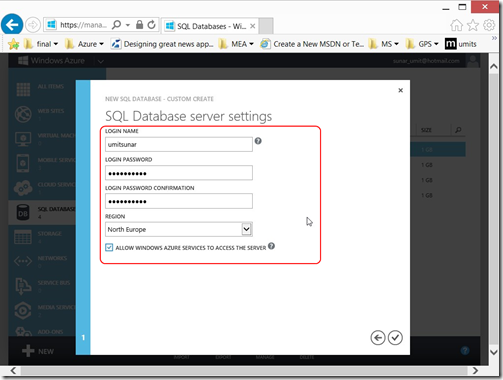The image size is (503, 380).
Task: Open the 'GPS' favorites folder
Action: 422,44
